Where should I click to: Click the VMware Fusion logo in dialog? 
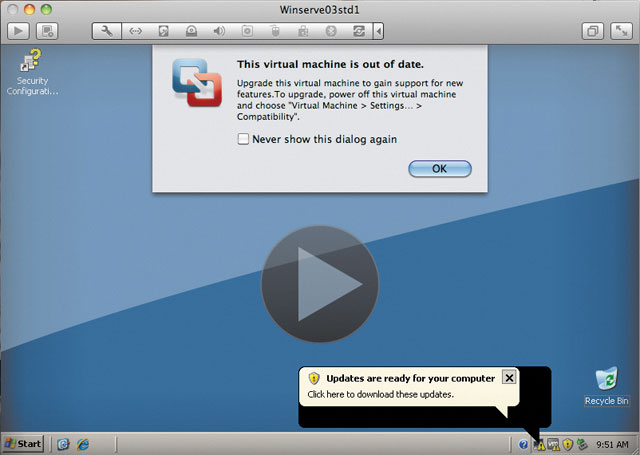pos(197,82)
